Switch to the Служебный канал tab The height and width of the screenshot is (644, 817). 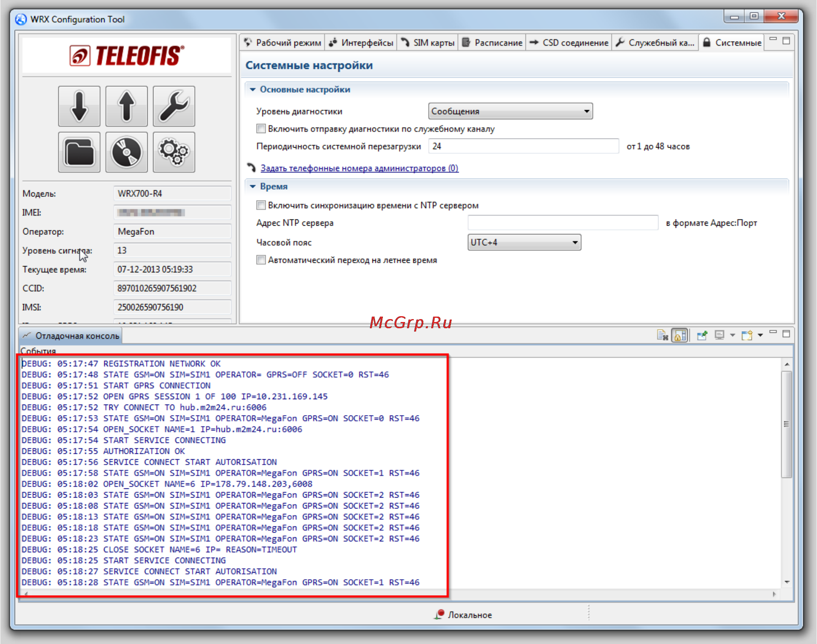click(656, 43)
